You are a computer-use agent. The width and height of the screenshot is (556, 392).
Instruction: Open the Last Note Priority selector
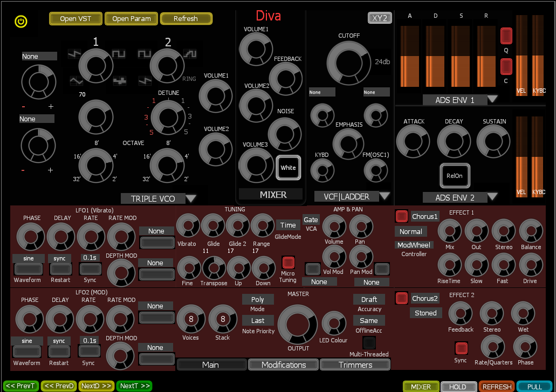(x=258, y=321)
